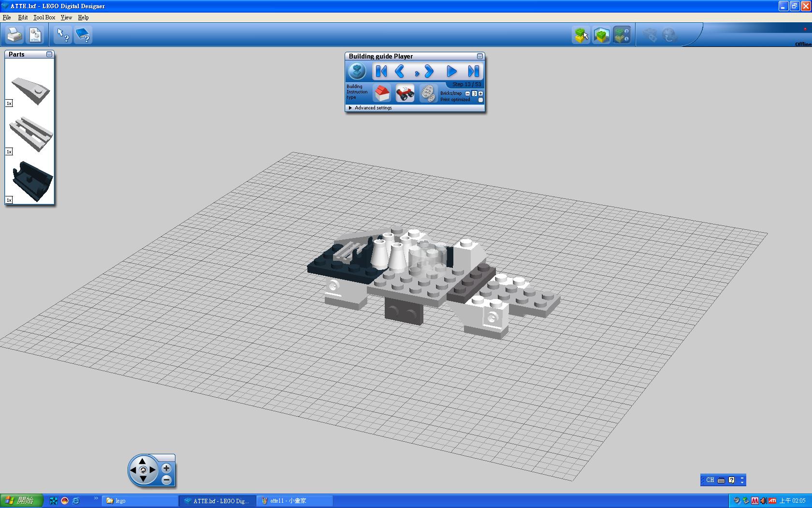Switch to View mode with backdrop

click(x=601, y=35)
